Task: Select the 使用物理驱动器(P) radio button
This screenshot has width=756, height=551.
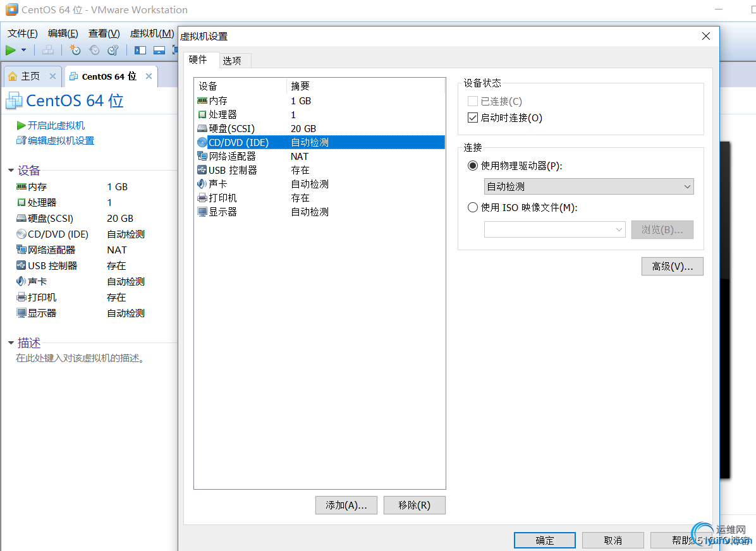Action: [x=473, y=166]
